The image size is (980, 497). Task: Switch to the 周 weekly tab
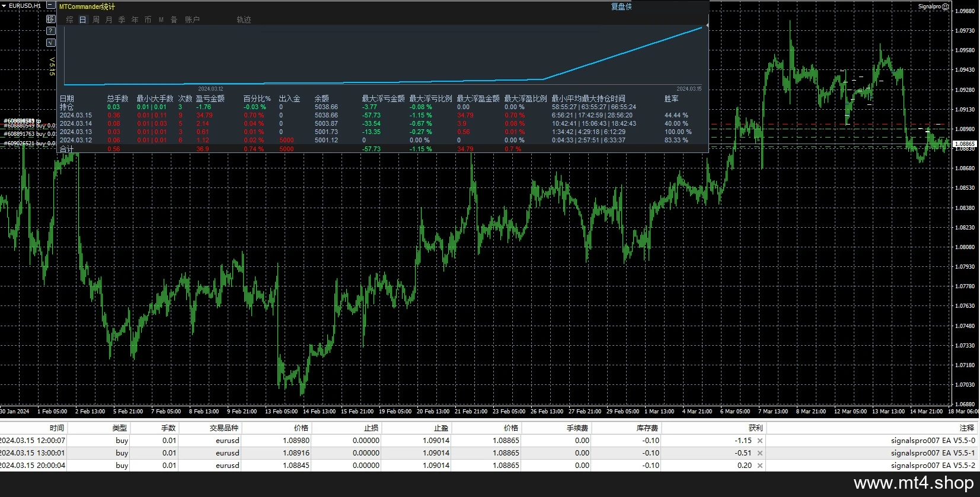pyautogui.click(x=96, y=20)
